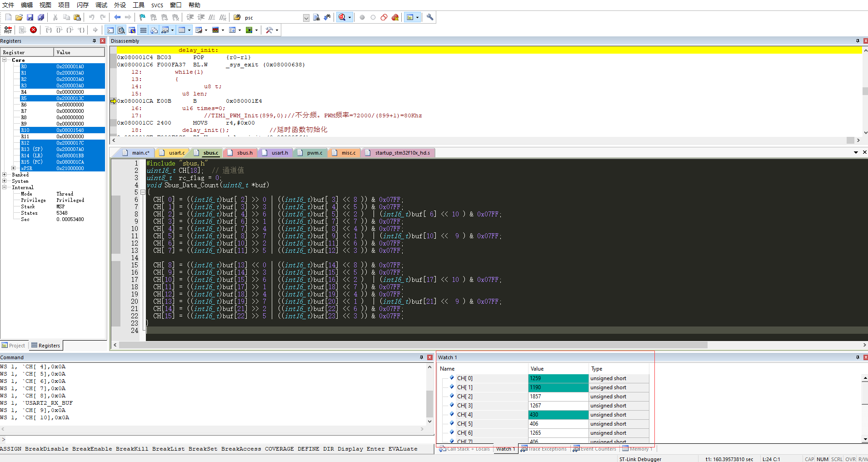Open the Memory 1 tab

637,449
